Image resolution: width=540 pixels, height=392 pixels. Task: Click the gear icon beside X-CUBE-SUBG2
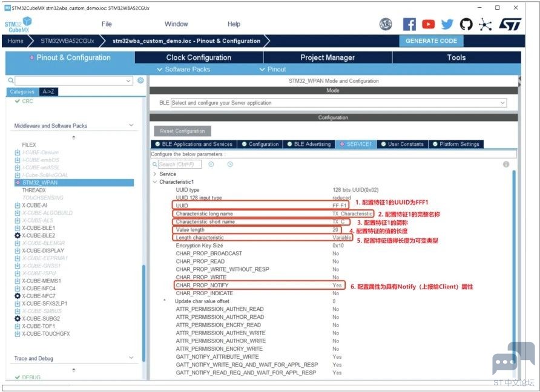[17, 319]
